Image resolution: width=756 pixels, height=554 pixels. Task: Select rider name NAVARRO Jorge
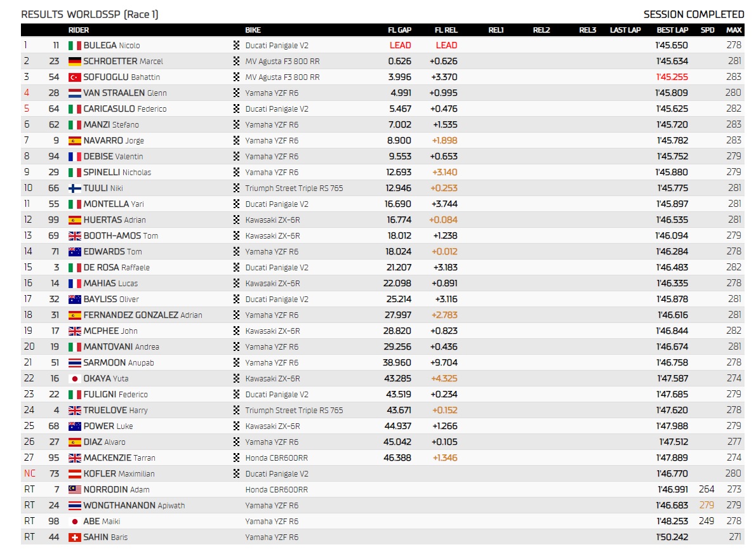(x=114, y=141)
